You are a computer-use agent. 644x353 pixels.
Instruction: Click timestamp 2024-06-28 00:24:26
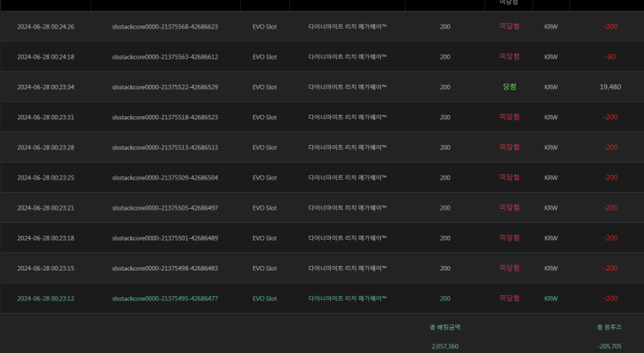tap(46, 27)
